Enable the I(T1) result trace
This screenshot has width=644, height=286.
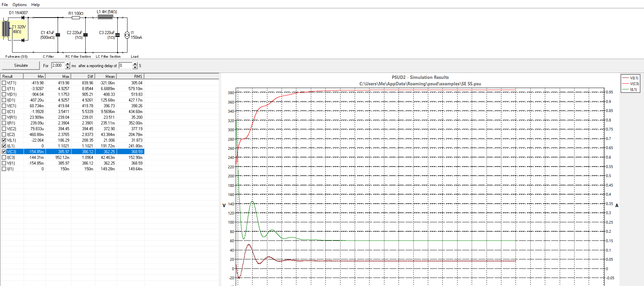[4, 88]
